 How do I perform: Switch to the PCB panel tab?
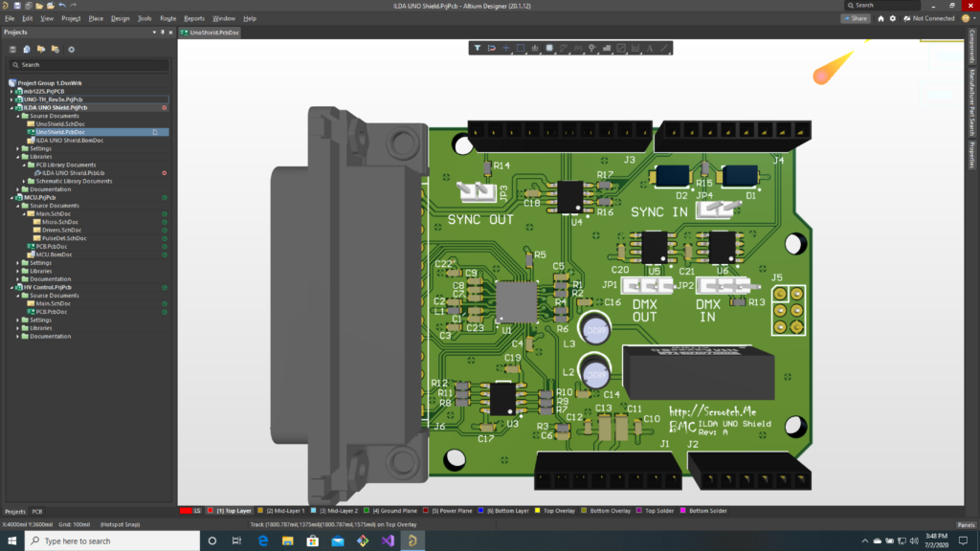(38, 511)
